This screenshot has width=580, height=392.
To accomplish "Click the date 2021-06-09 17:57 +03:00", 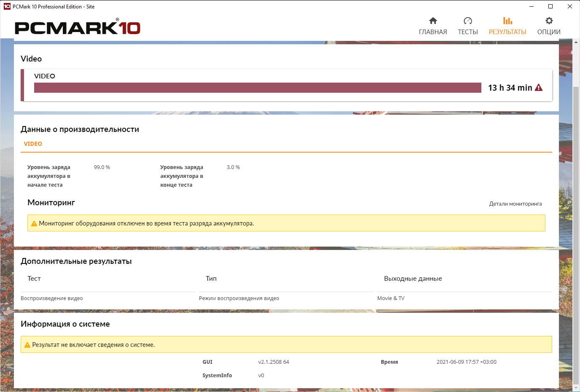I will coord(467,362).
